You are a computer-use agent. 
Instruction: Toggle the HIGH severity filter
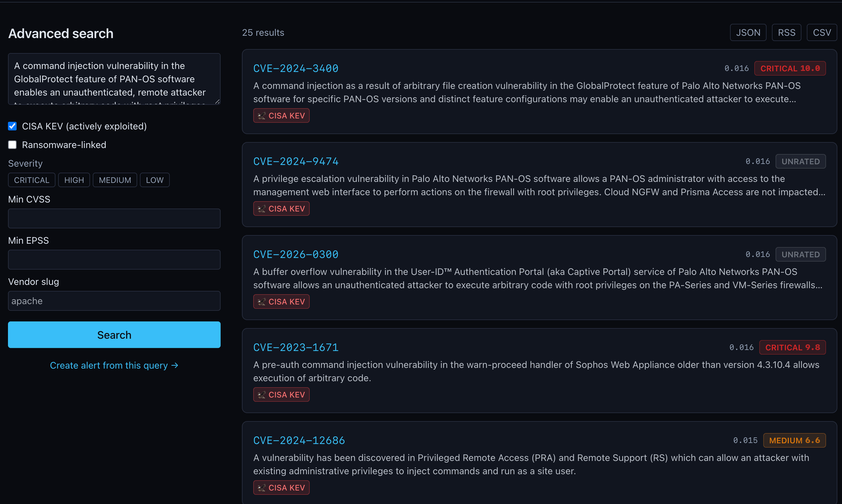(x=74, y=180)
